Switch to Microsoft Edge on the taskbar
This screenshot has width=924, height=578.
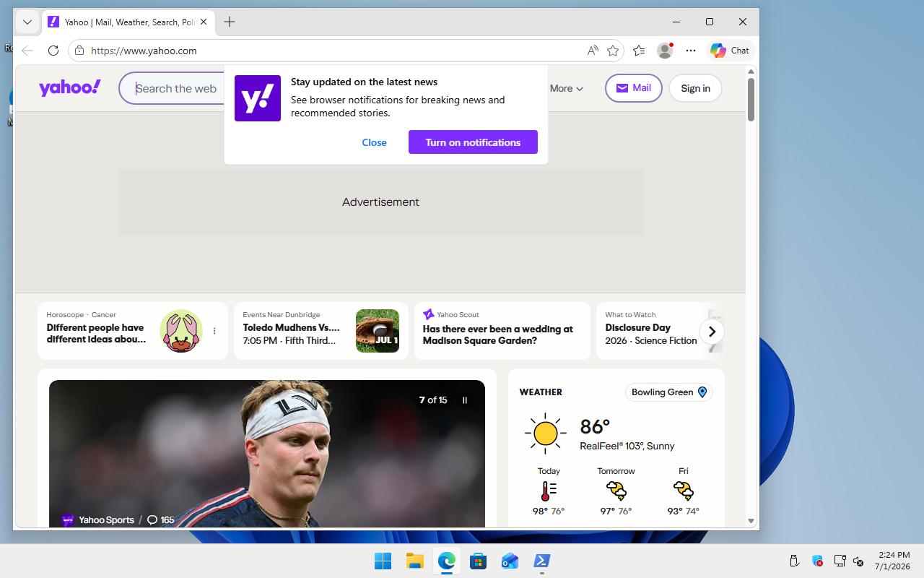pyautogui.click(x=446, y=561)
